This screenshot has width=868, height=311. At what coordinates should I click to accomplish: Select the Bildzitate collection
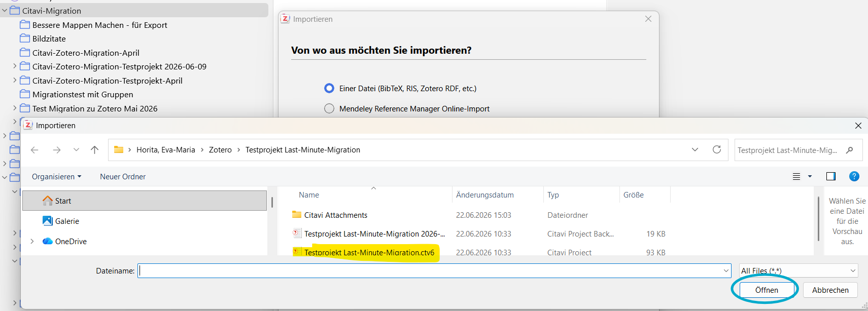point(49,38)
